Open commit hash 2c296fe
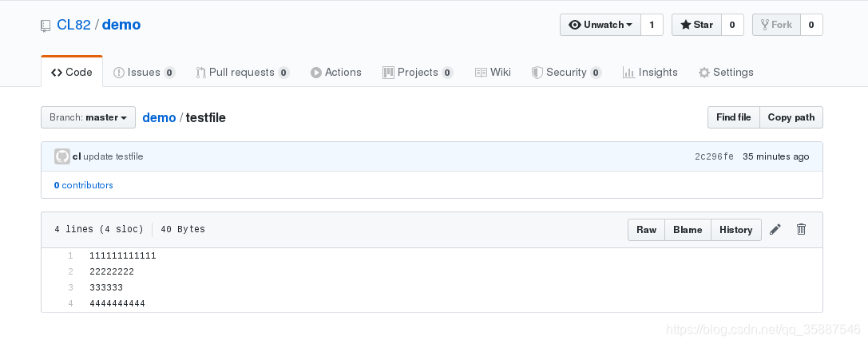868x344 pixels. [714, 156]
